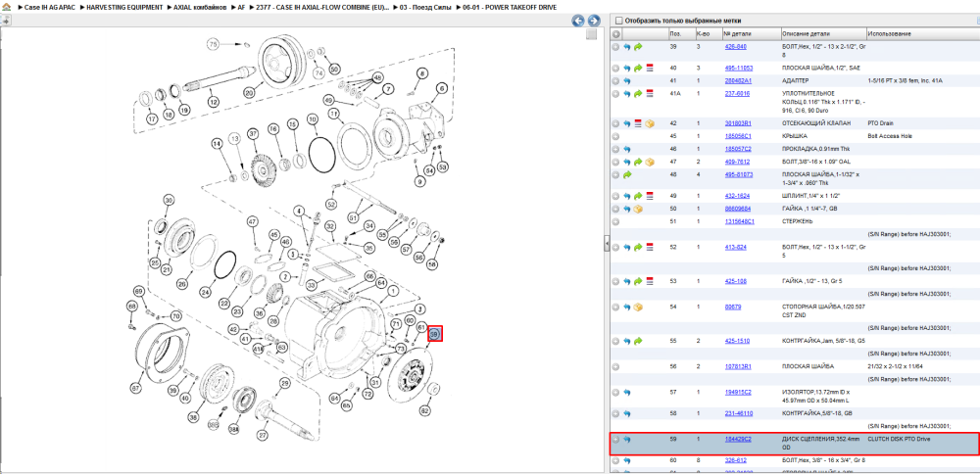Click blue arrow icon for row 59
Image resolution: width=980 pixels, height=474 pixels.
coord(627,440)
